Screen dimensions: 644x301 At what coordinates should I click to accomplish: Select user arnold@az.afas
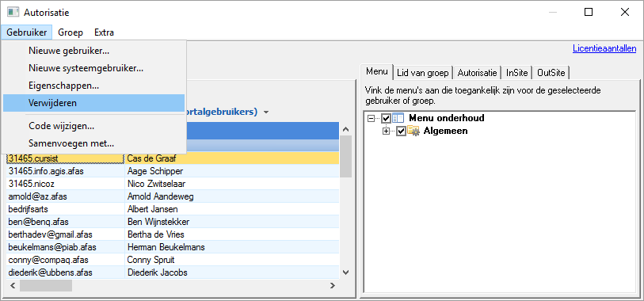pyautogui.click(x=65, y=196)
